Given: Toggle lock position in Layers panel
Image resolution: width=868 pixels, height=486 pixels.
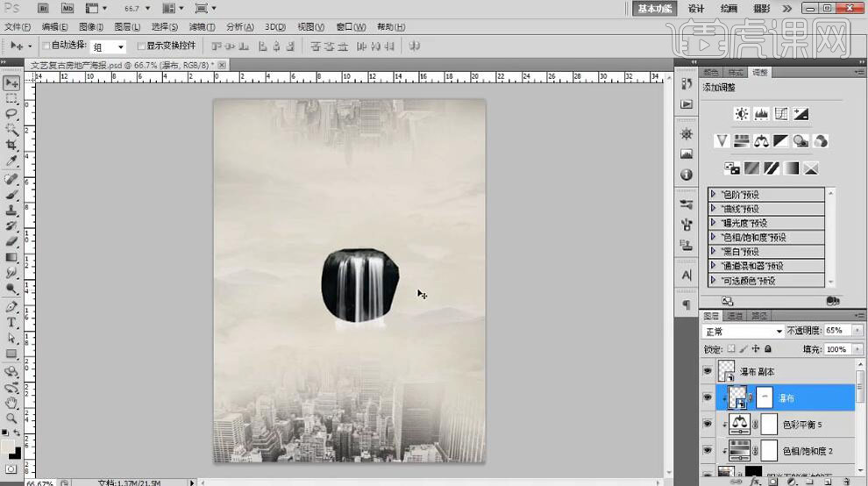Looking at the screenshot, I should click(x=756, y=348).
